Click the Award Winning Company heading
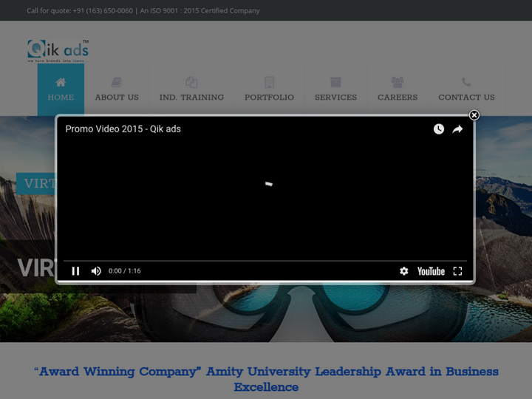The image size is (532, 399). click(x=266, y=379)
